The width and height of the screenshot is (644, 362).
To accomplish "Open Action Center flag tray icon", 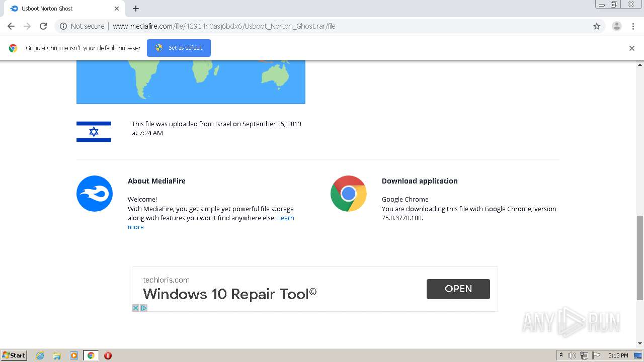I will pos(596,355).
